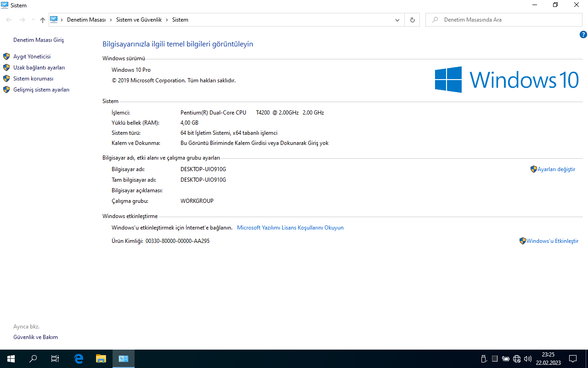Click the shield icon beside Windows'u Etkinleştir
Viewport: 588px width, 368px height.
[523, 241]
